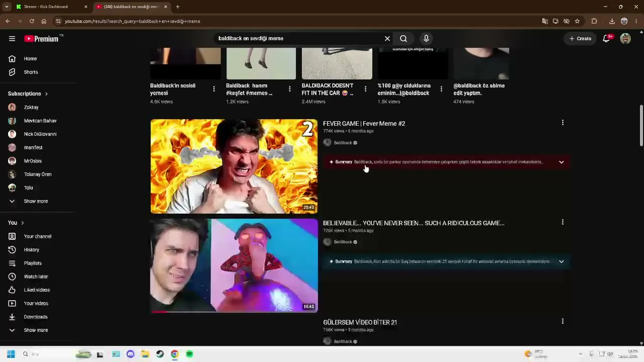Open more options for BELIEVABLE video

click(x=562, y=222)
